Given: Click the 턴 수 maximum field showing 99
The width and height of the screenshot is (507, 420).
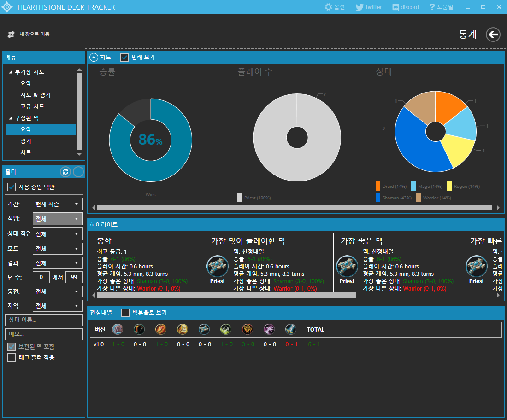Looking at the screenshot, I should click(x=74, y=277).
